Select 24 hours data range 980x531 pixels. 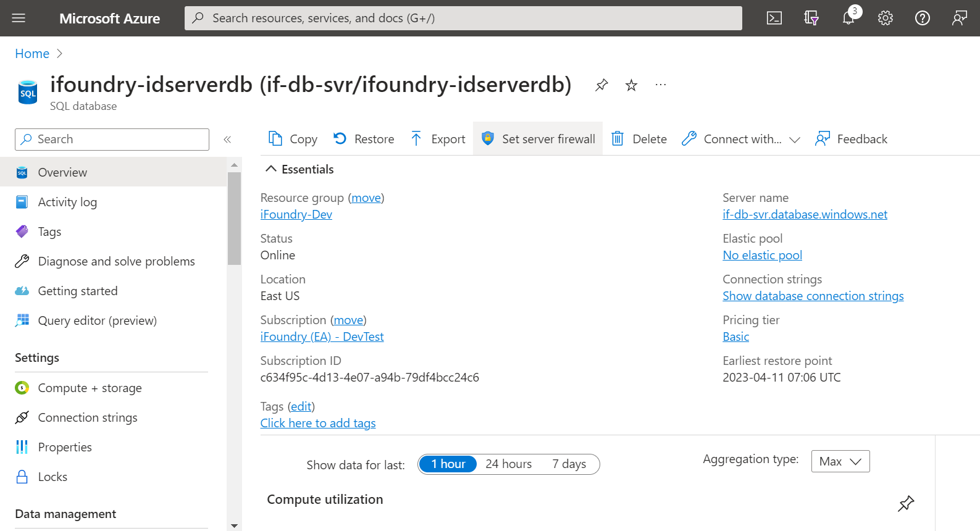(508, 464)
